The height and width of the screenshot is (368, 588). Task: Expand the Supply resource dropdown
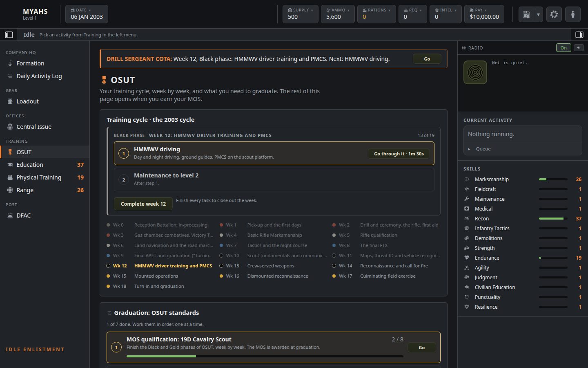(301, 14)
